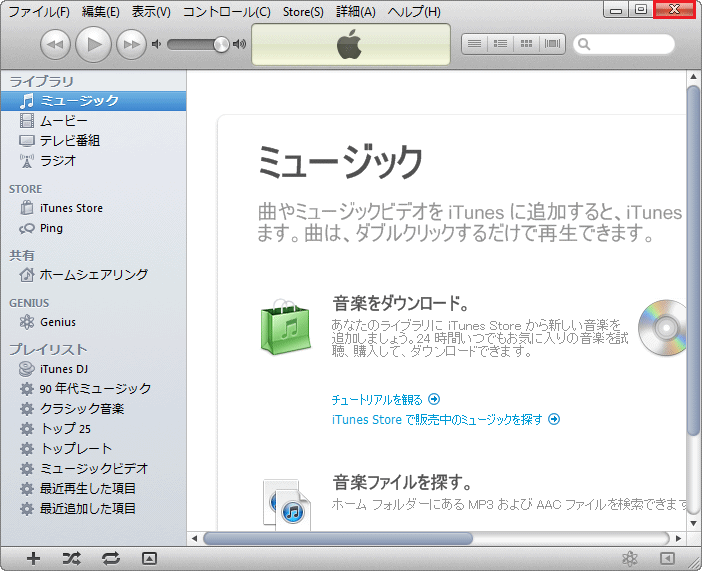
Task: Click the horizontal scrollbar left arrow
Action: click(x=194, y=538)
